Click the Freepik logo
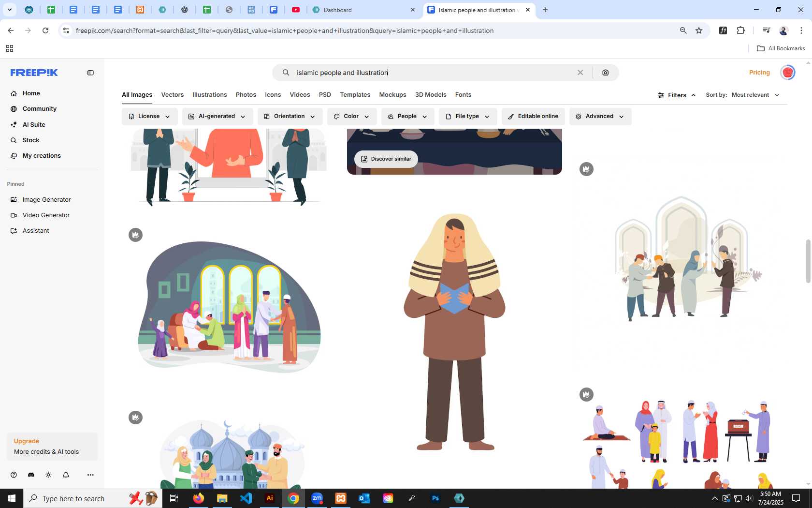812x508 pixels. coord(34,73)
